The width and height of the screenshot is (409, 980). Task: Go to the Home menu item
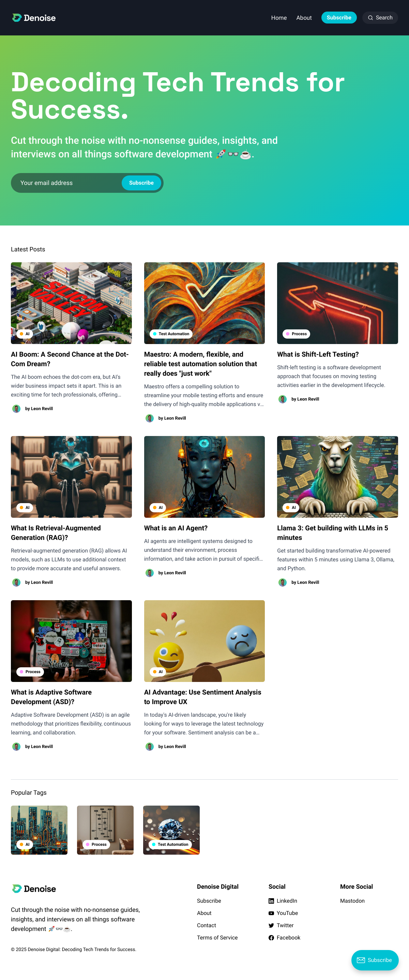pos(279,18)
